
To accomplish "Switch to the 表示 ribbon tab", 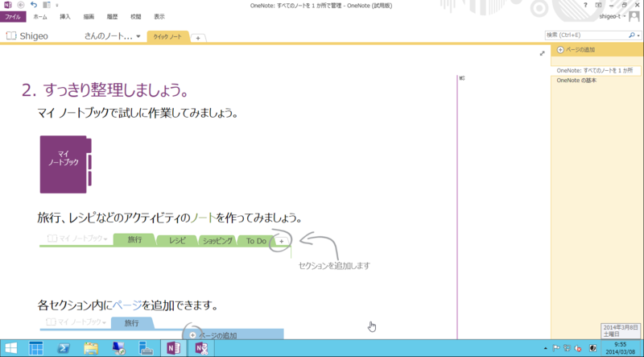I will coord(159,17).
